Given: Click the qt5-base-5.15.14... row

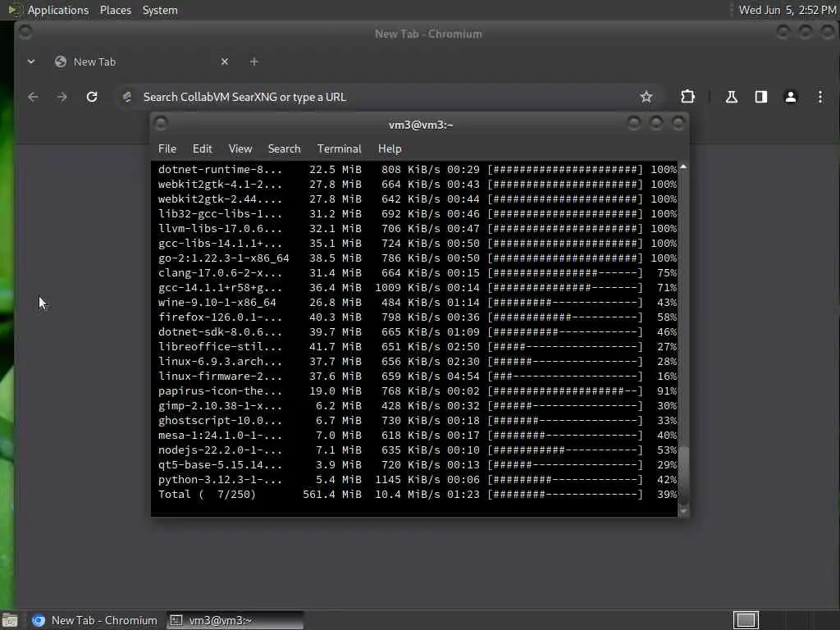Looking at the screenshot, I should (x=417, y=465).
